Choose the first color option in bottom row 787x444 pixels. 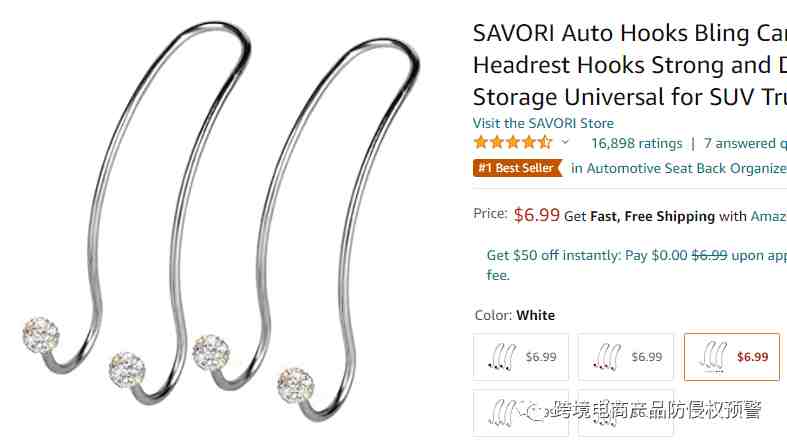coord(521,413)
